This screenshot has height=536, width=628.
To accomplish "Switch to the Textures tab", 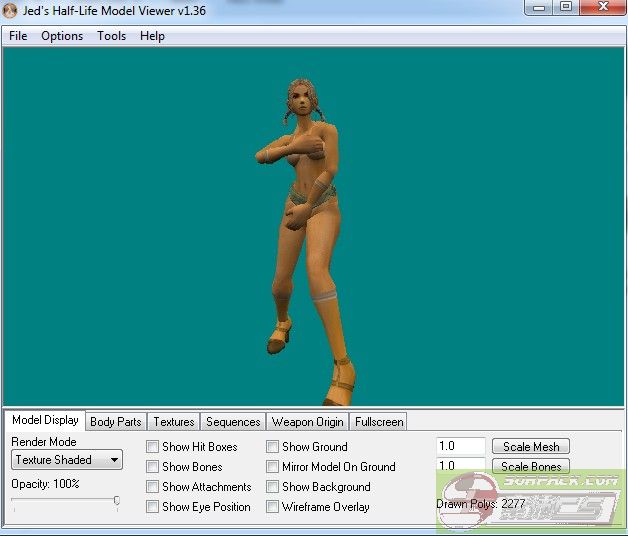I will [174, 422].
